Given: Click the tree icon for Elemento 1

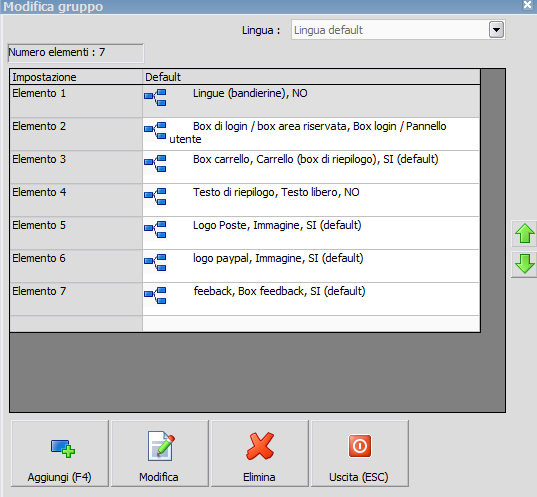Looking at the screenshot, I should tap(155, 98).
